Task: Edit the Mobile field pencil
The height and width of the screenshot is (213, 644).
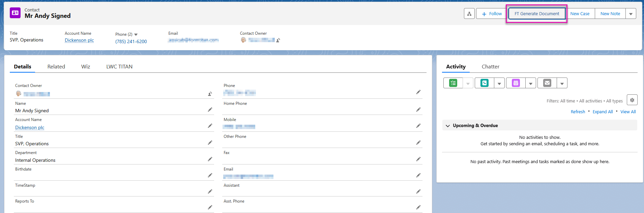Action: 418,126
